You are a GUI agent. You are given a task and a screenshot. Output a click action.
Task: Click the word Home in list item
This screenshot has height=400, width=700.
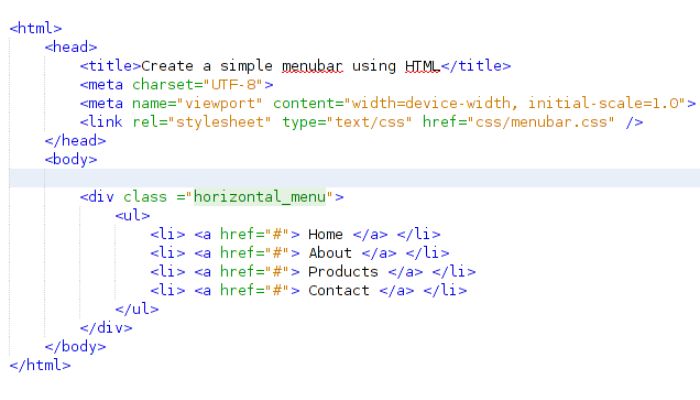(x=325, y=234)
